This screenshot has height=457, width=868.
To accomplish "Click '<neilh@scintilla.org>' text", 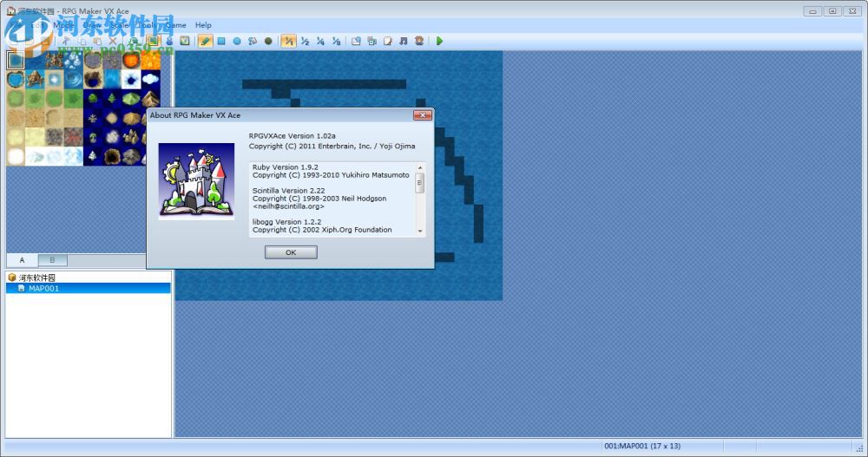I will [288, 206].
